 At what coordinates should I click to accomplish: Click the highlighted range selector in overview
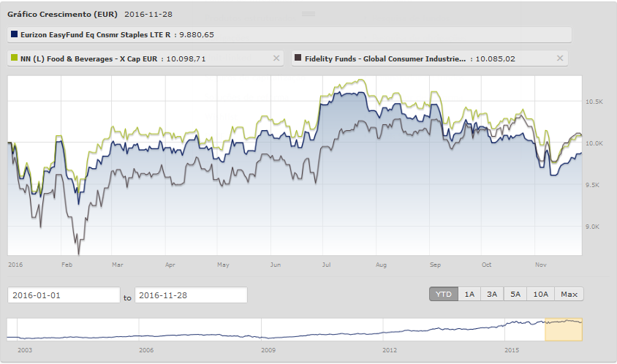coord(564,330)
